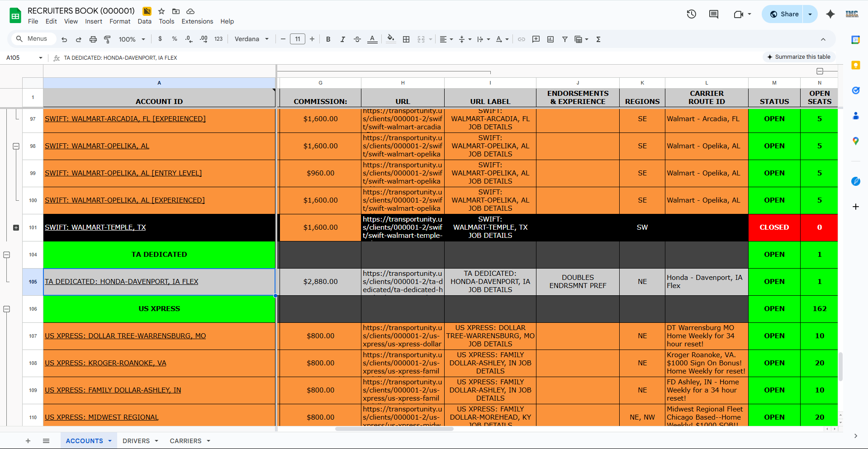Toggle strikethrough formatting
The width and height of the screenshot is (868, 449).
click(x=357, y=39)
